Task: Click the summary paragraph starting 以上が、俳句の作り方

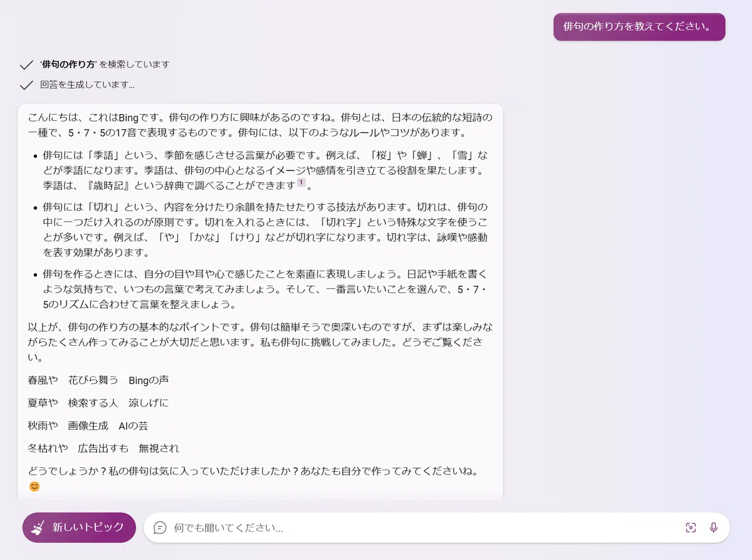Action: (x=259, y=343)
